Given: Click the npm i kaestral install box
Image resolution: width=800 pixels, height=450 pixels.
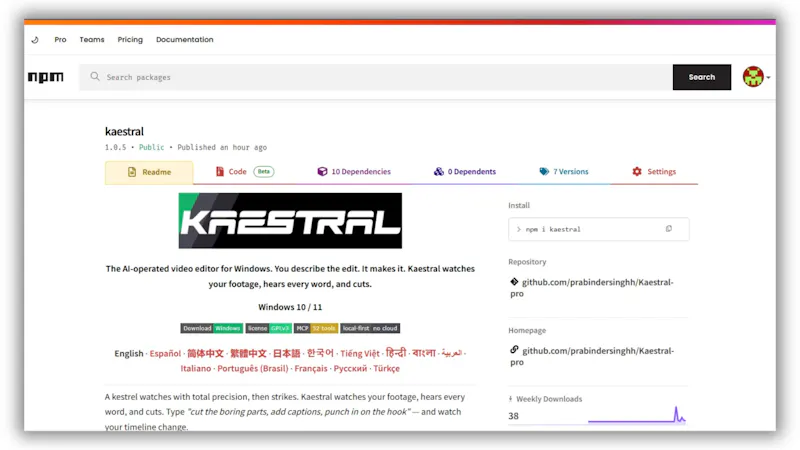Looking at the screenshot, I should 598,229.
